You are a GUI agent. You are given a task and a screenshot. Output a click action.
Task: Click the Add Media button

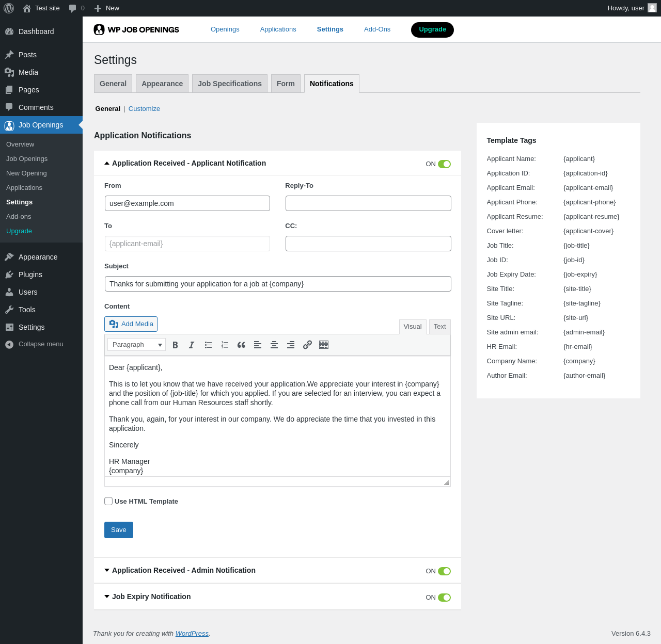131,324
